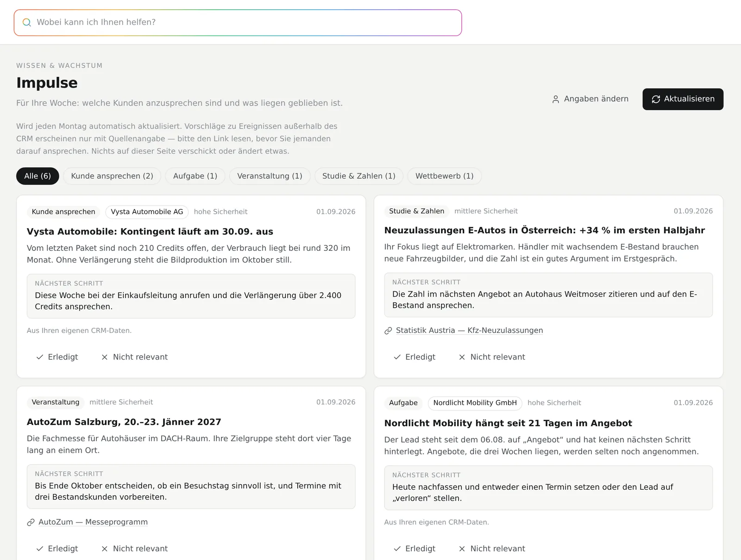Click the Studie & Zahlen tag on the E-Autos card
This screenshot has width=741, height=560.
416,211
